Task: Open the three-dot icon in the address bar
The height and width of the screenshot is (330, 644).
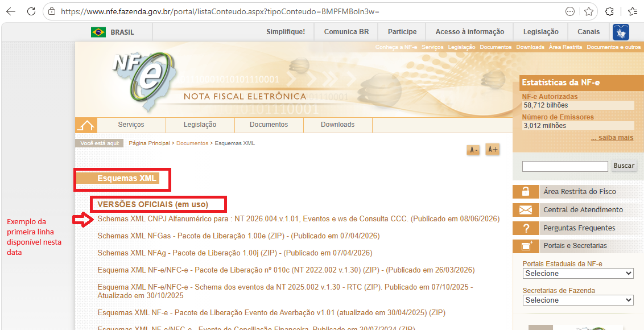Action: pyautogui.click(x=569, y=11)
